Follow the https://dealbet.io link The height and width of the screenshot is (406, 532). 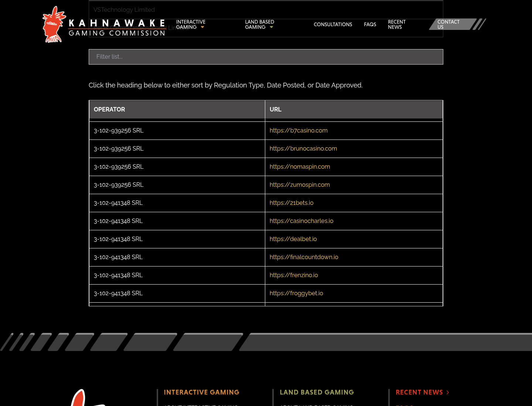tap(293, 239)
